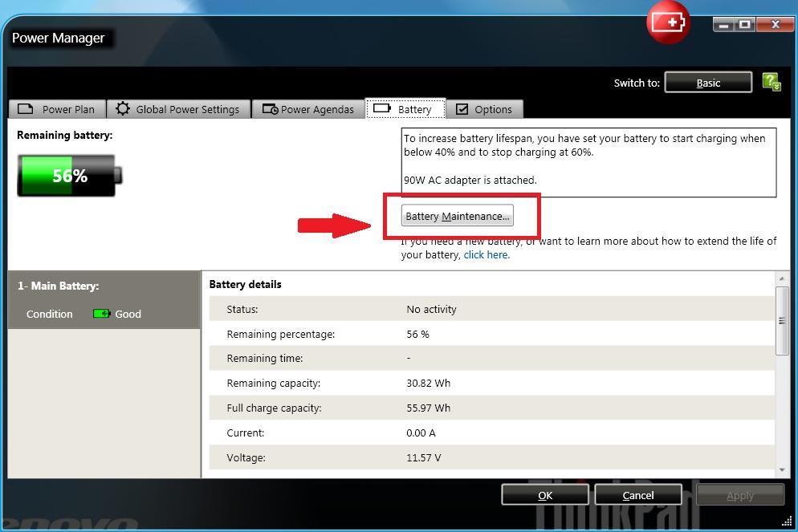Select the Remaining percentage '56 %' value
This screenshot has width=798, height=532.
[x=417, y=334]
